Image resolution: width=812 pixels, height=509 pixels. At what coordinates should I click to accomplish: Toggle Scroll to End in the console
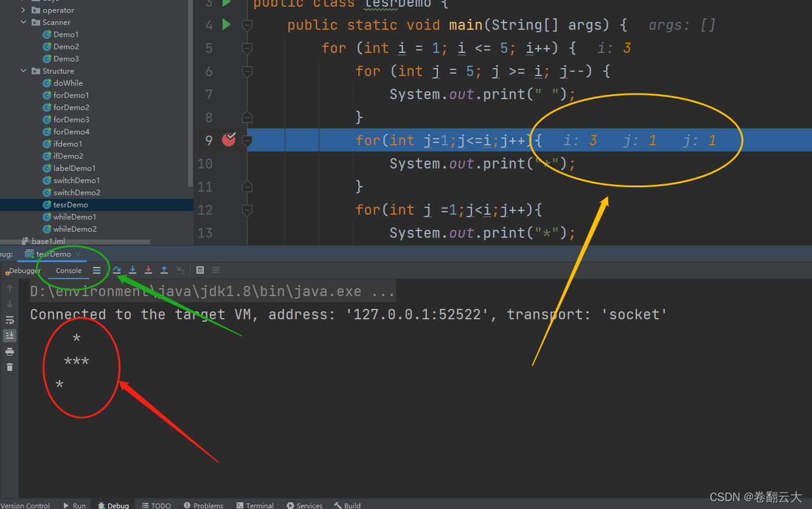click(x=9, y=335)
